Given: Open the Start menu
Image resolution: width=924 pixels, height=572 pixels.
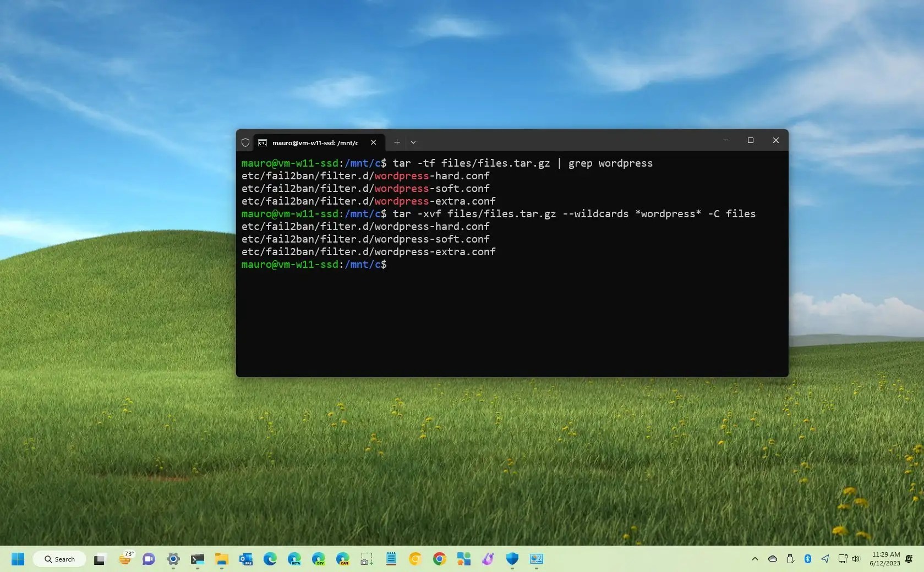Looking at the screenshot, I should [x=18, y=559].
